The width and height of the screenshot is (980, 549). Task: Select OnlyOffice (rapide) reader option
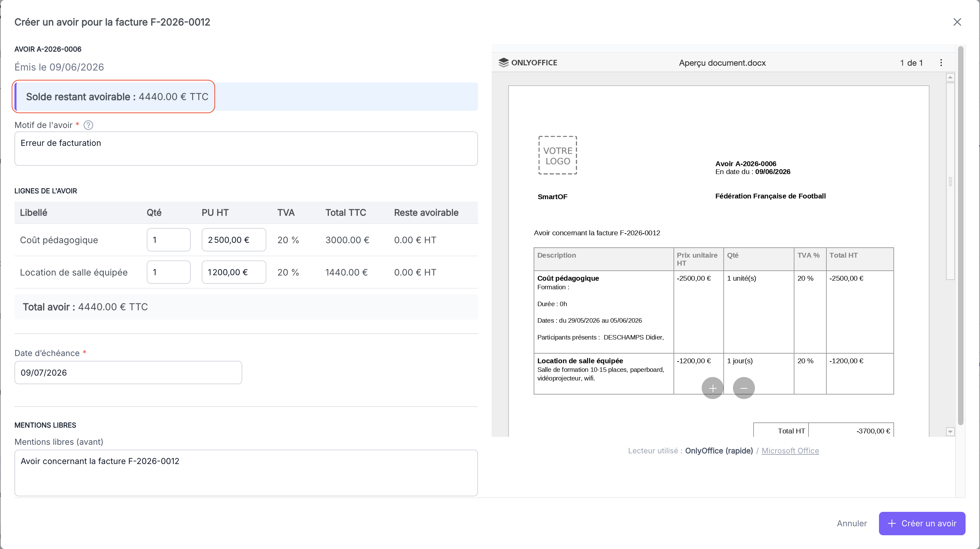(719, 451)
